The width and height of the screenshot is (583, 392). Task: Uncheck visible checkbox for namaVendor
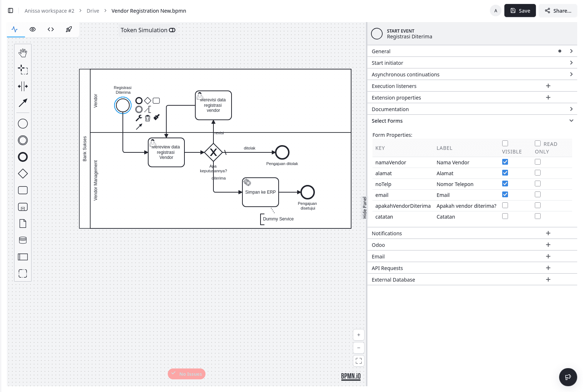[x=505, y=162]
